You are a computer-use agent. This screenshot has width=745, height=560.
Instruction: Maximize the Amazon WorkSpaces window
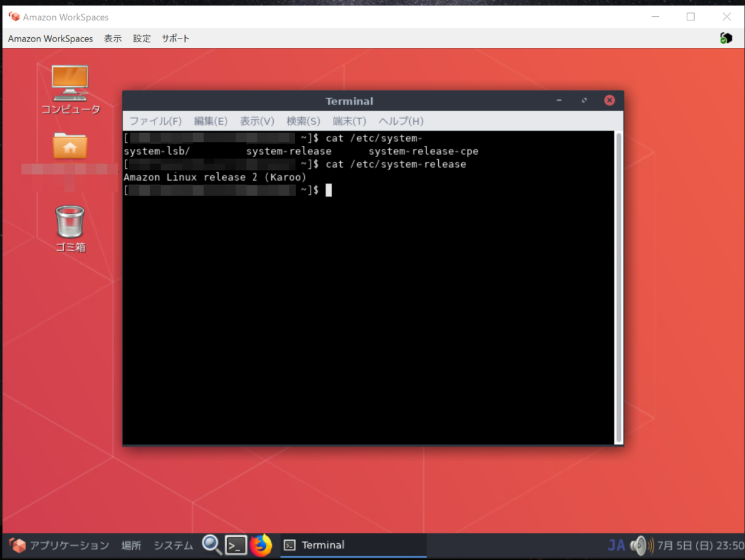(690, 17)
